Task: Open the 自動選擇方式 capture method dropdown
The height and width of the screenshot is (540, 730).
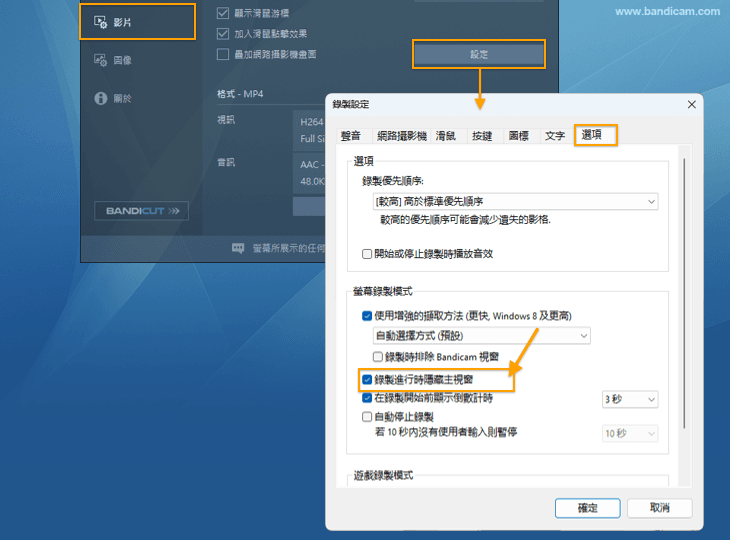Action: (x=481, y=336)
